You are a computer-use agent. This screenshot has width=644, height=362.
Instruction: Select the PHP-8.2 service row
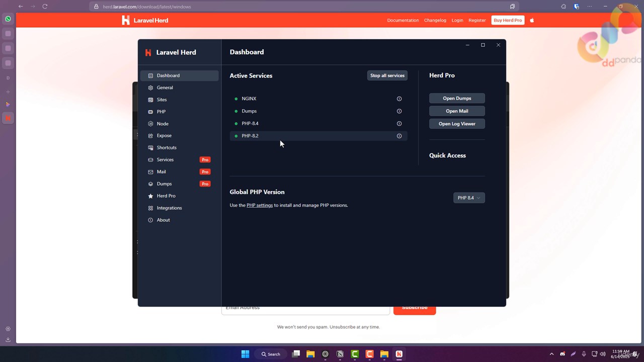point(318,136)
